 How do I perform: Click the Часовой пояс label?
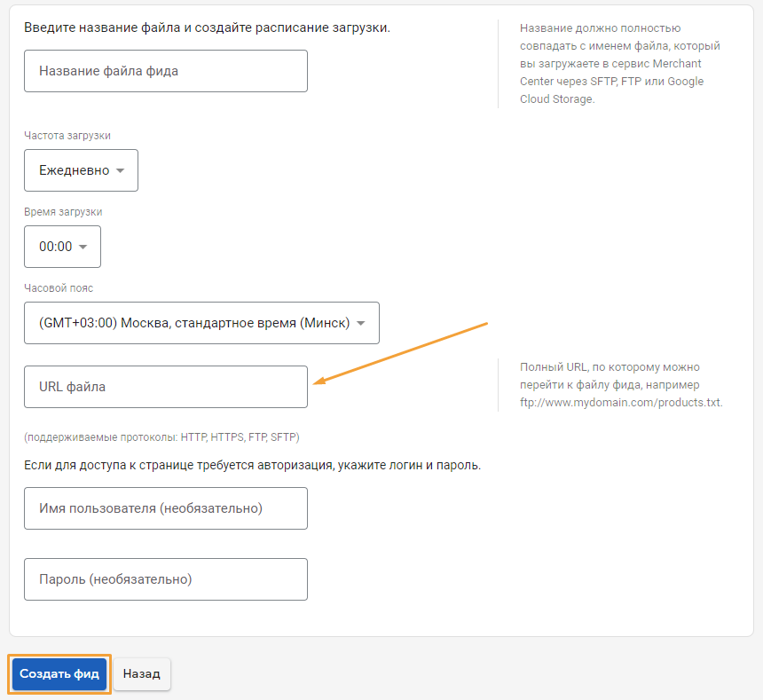[x=59, y=288]
